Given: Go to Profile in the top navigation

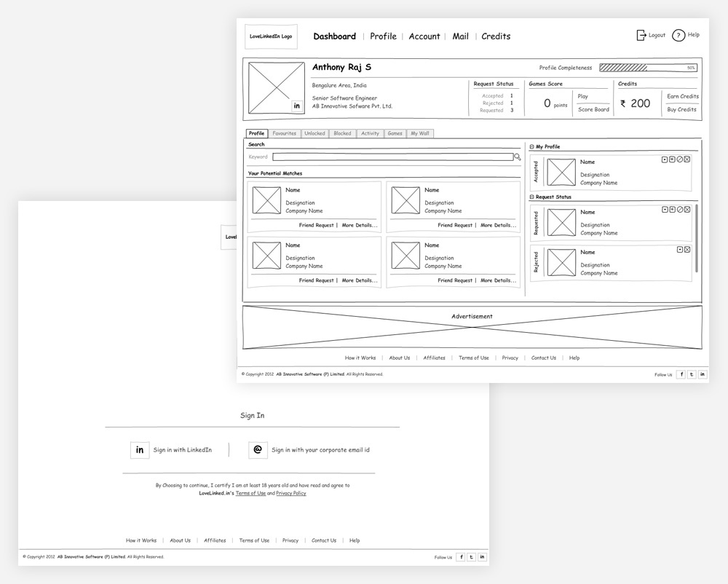Looking at the screenshot, I should click(383, 36).
